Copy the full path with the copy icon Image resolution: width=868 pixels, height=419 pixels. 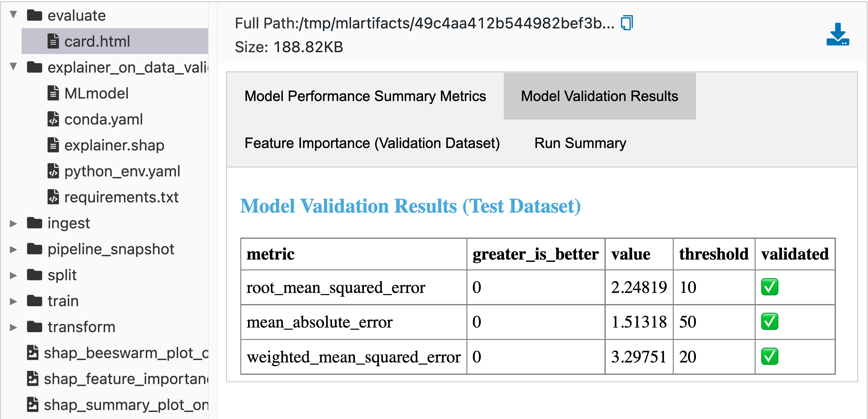[627, 23]
